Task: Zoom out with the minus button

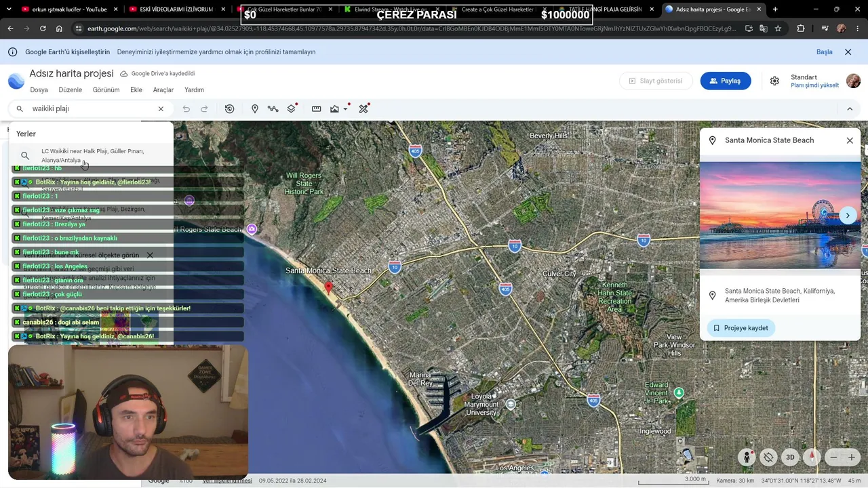Action: click(834, 457)
